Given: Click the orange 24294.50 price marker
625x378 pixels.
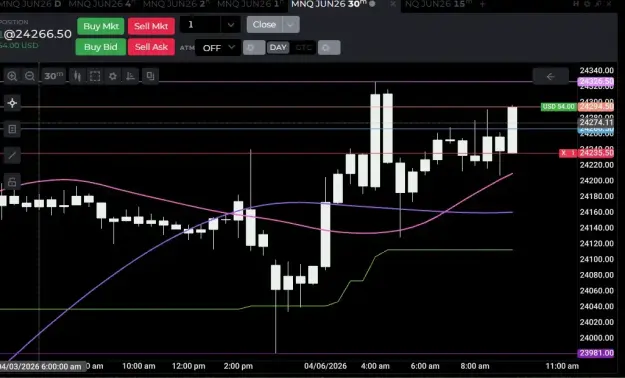Looking at the screenshot, I should point(596,106).
